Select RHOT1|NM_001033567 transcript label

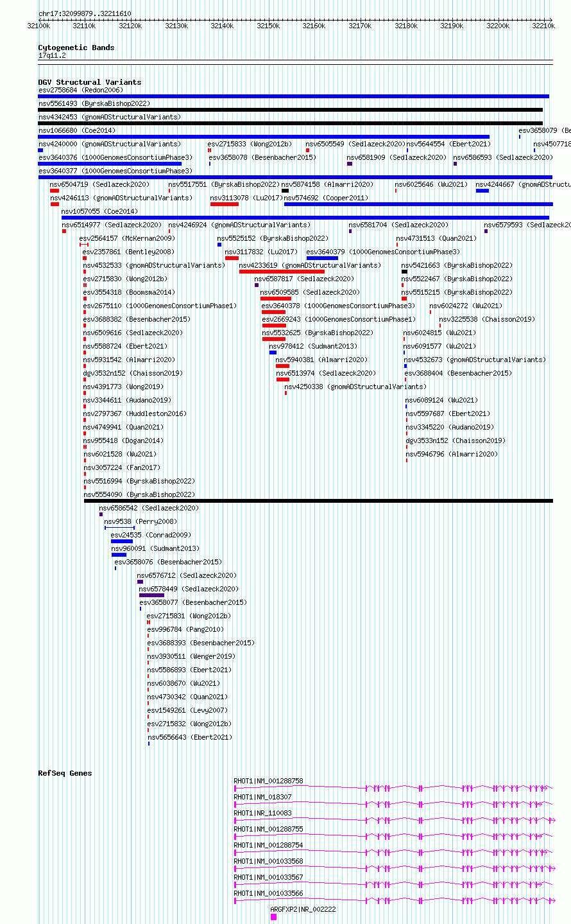pos(268,877)
